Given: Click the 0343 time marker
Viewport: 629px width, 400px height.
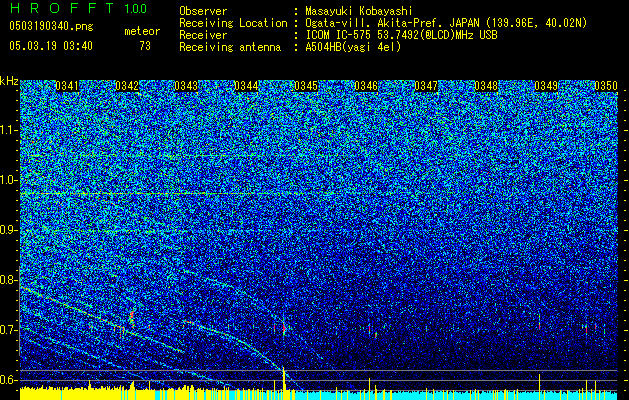Looking at the screenshot, I should pyautogui.click(x=186, y=86).
